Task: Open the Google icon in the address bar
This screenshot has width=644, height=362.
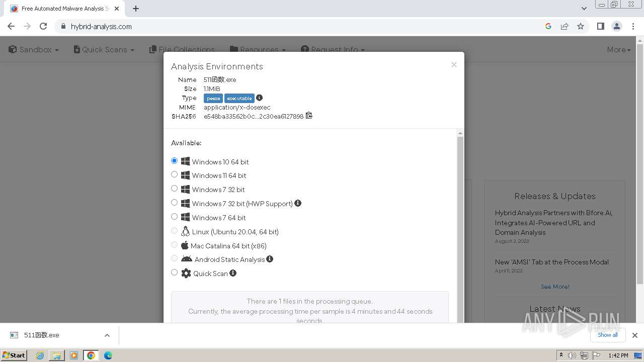Action: click(548, 26)
